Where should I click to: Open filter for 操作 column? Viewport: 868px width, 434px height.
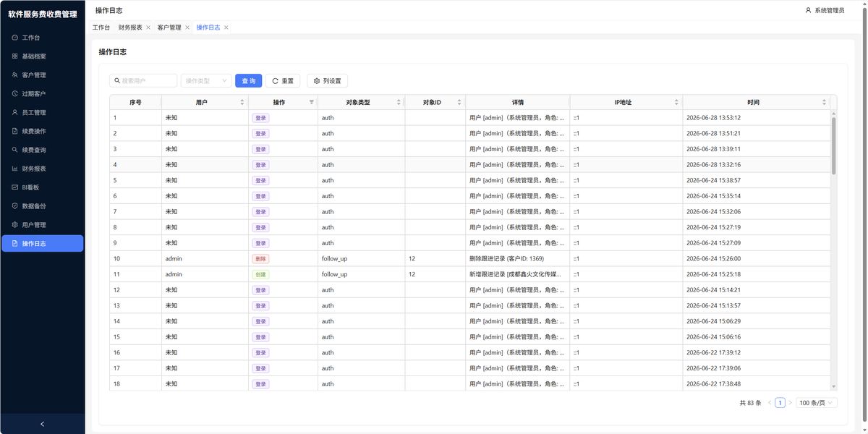[x=312, y=103]
